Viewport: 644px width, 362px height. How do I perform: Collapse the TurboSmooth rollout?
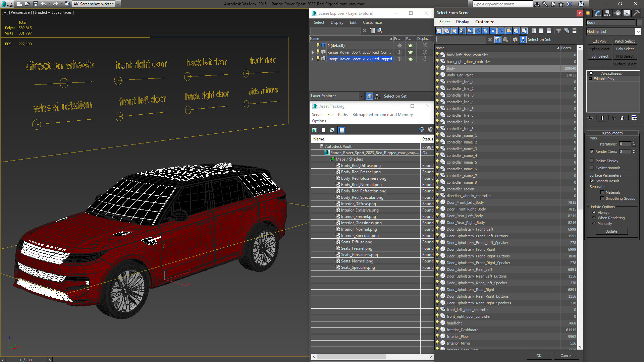tap(588, 133)
